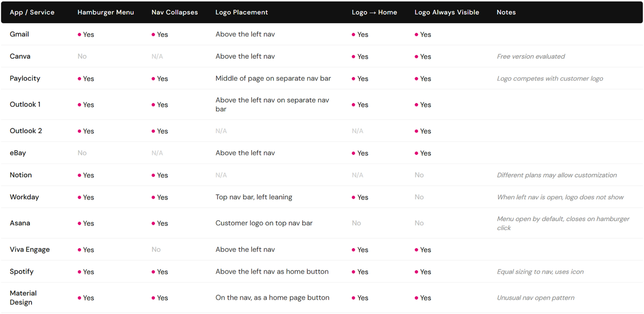Click the Logo → Home header
The width and height of the screenshot is (644, 314).
pyautogui.click(x=374, y=12)
